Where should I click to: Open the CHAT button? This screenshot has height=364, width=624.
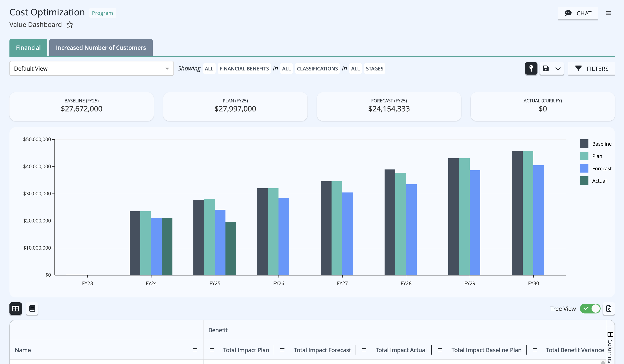pyautogui.click(x=578, y=13)
